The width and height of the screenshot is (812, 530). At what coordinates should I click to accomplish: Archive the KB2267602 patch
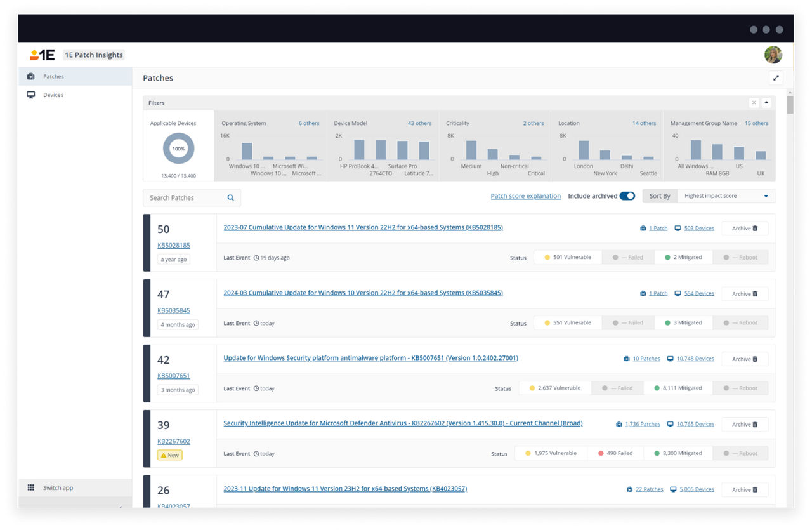coord(745,425)
